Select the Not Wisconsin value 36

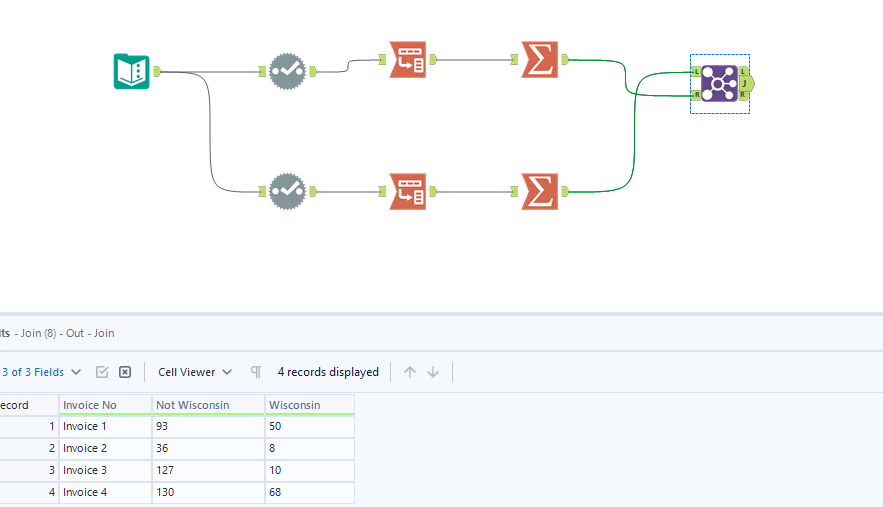pos(208,448)
